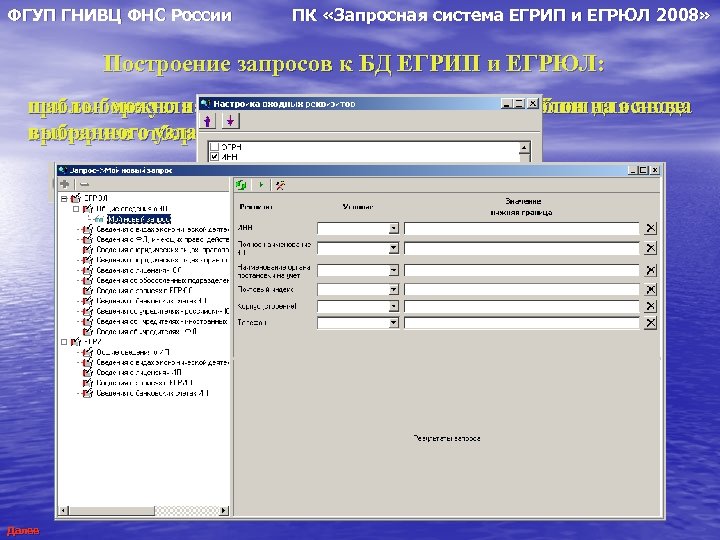This screenshot has width=720, height=540.
Task: Click icon beside Сведения о лицензиях ЮЛ
Action: (88, 270)
